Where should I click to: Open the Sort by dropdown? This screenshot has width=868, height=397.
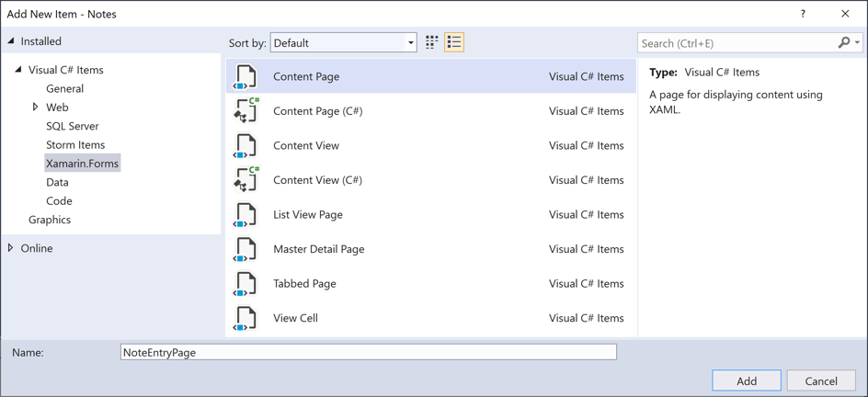point(343,43)
